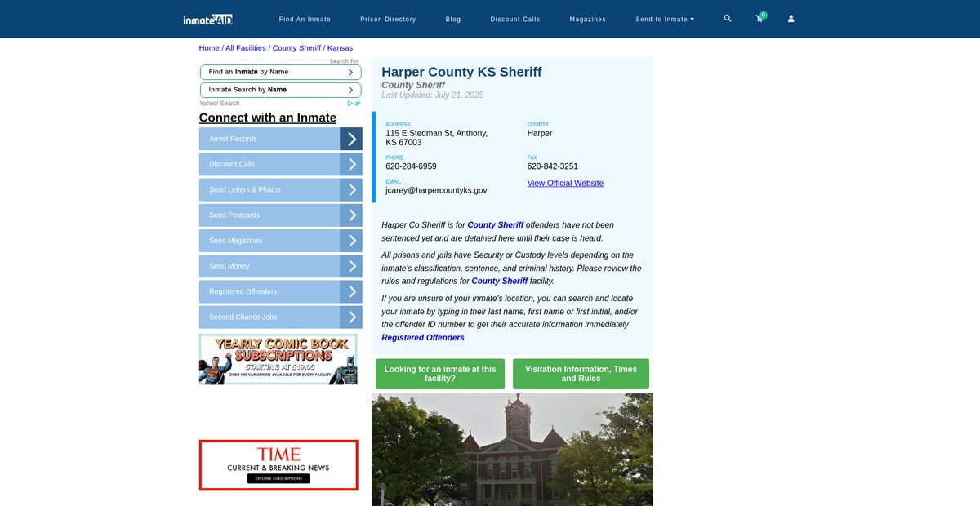
Task: Click Kansas breadcrumb link
Action: coord(340,47)
